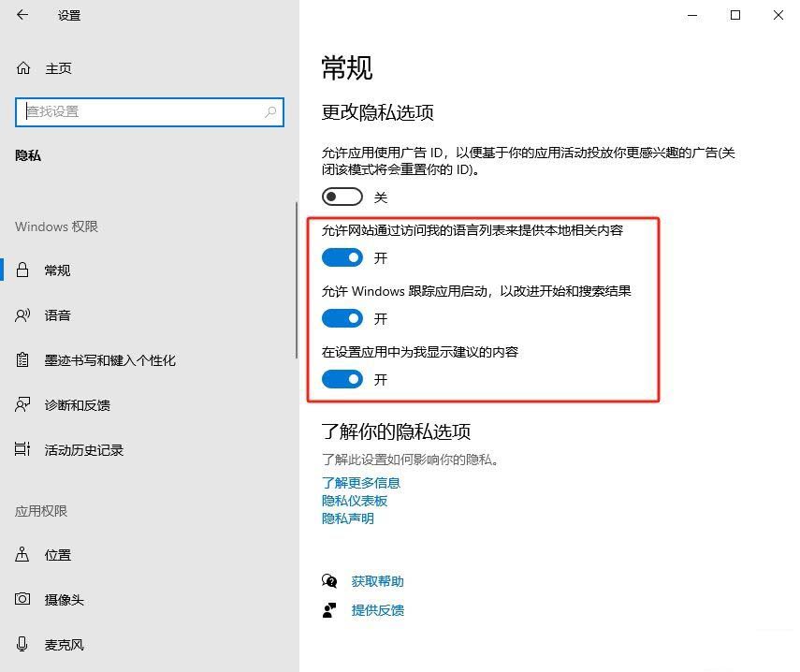Open 摄像头 settings via the camera icon
The height and width of the screenshot is (672, 800).
tap(21, 600)
